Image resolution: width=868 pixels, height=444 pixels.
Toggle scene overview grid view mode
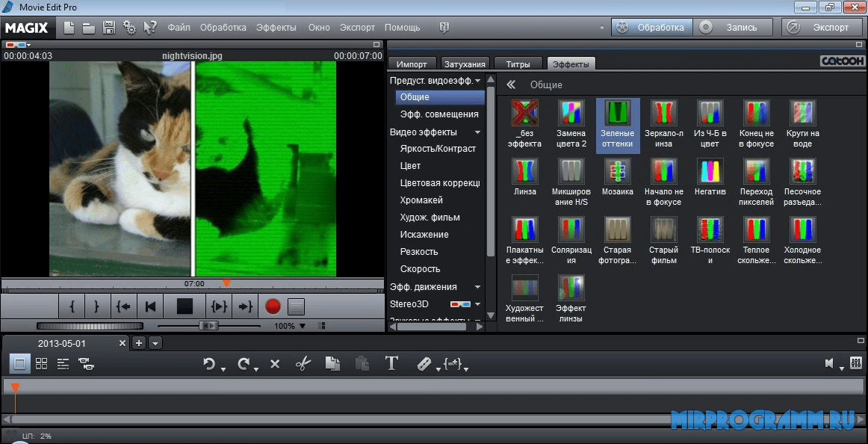[x=42, y=364]
